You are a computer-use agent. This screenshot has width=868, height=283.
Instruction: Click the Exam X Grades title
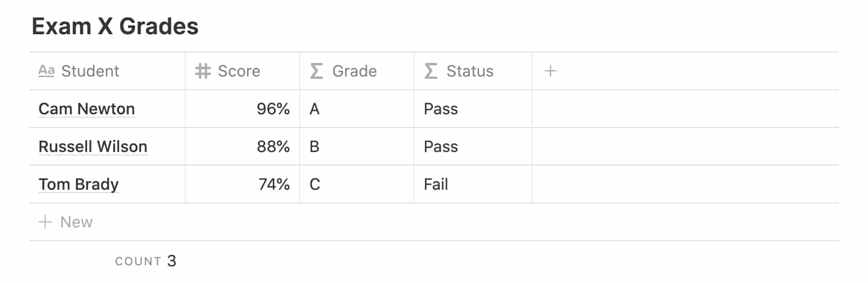pos(115,26)
